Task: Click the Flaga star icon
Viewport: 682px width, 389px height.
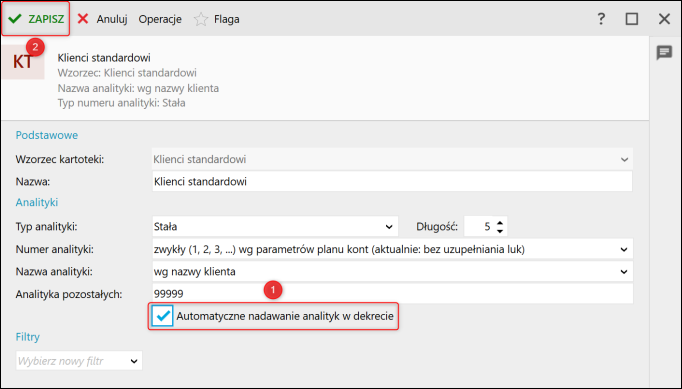Action: (x=201, y=19)
